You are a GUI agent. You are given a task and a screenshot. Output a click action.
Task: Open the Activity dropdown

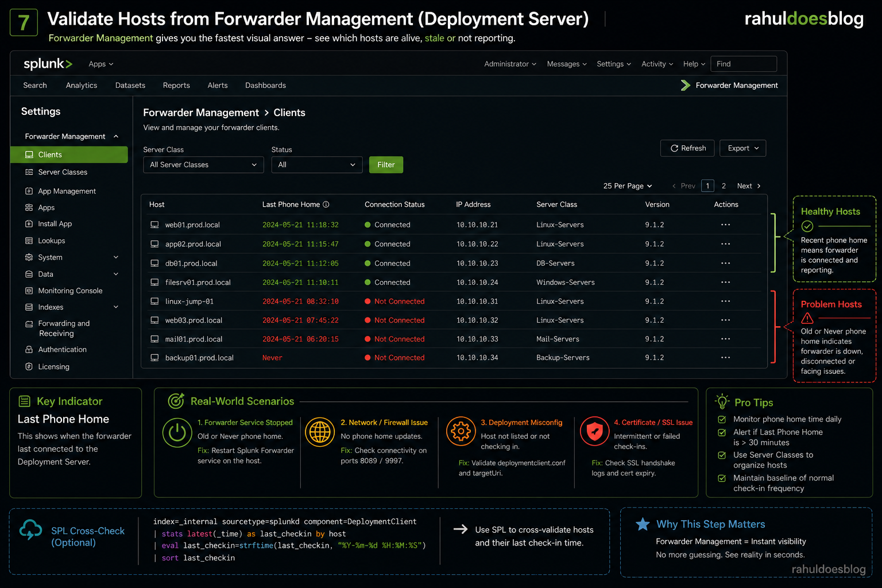point(657,64)
